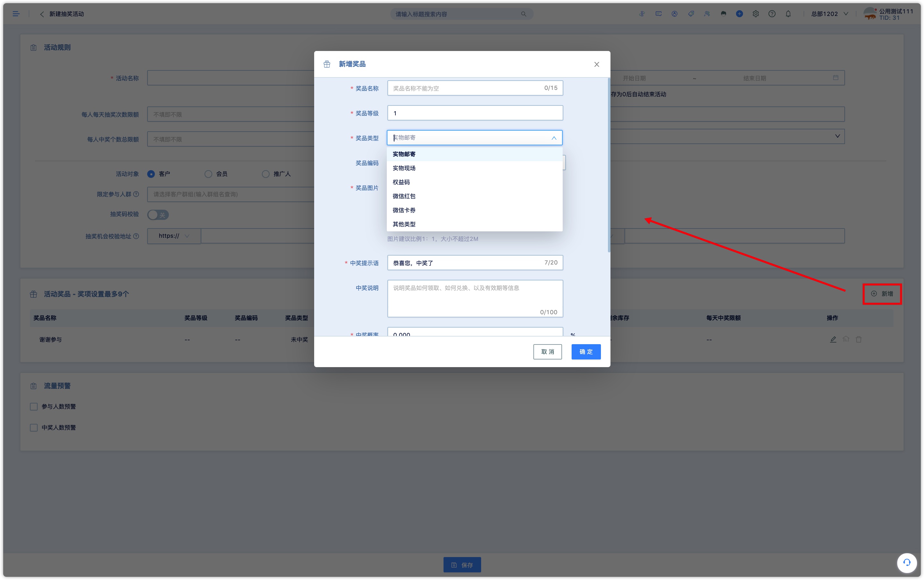Viewport: 924px width, 580px height.
Task: Click the 取消 button
Action: (x=547, y=352)
